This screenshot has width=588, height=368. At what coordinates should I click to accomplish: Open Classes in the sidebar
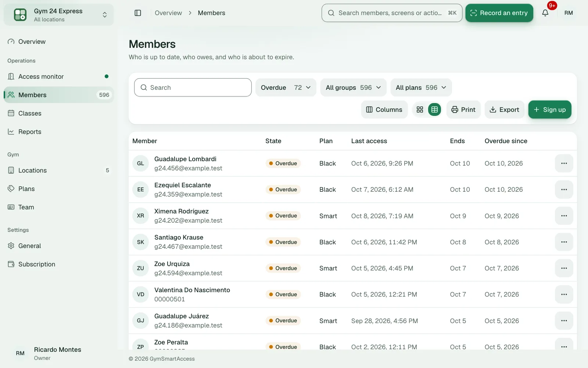coord(59,113)
